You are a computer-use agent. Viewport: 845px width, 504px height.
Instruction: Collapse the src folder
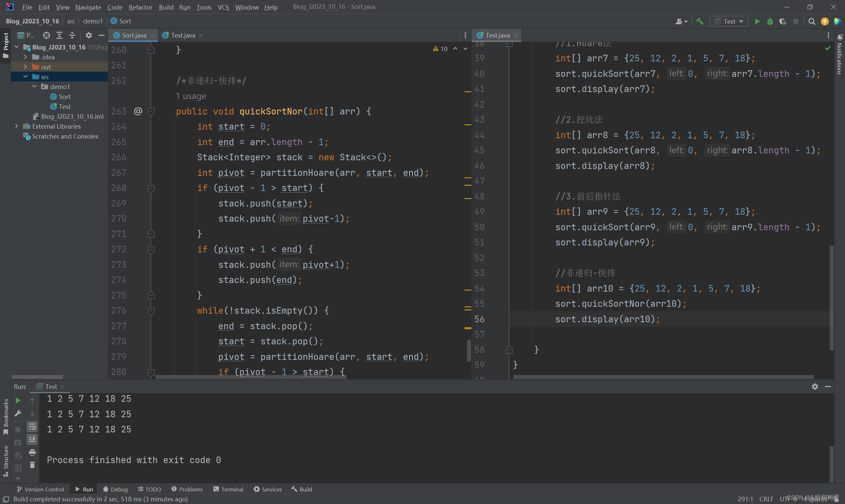point(25,77)
